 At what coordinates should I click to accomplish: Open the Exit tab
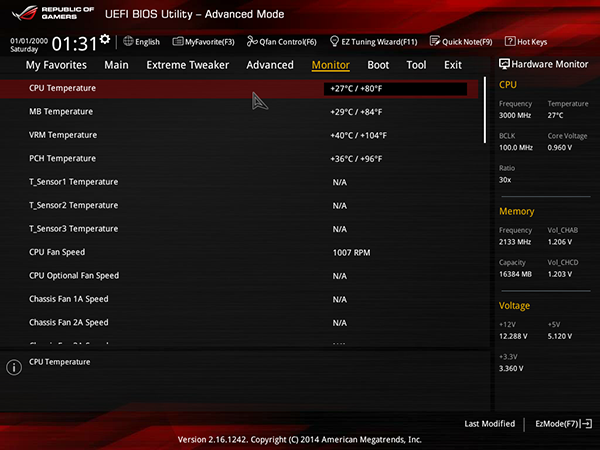click(x=453, y=65)
